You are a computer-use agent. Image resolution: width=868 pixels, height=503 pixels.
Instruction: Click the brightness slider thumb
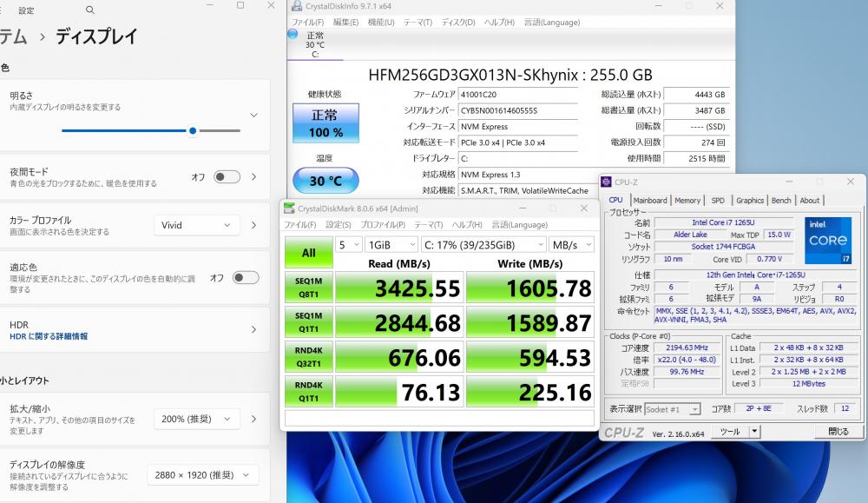click(193, 130)
